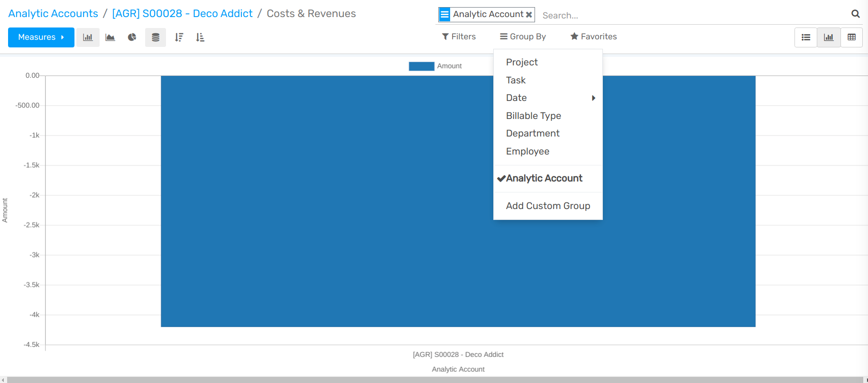868x383 pixels.
Task: Group by Employee
Action: pyautogui.click(x=527, y=151)
